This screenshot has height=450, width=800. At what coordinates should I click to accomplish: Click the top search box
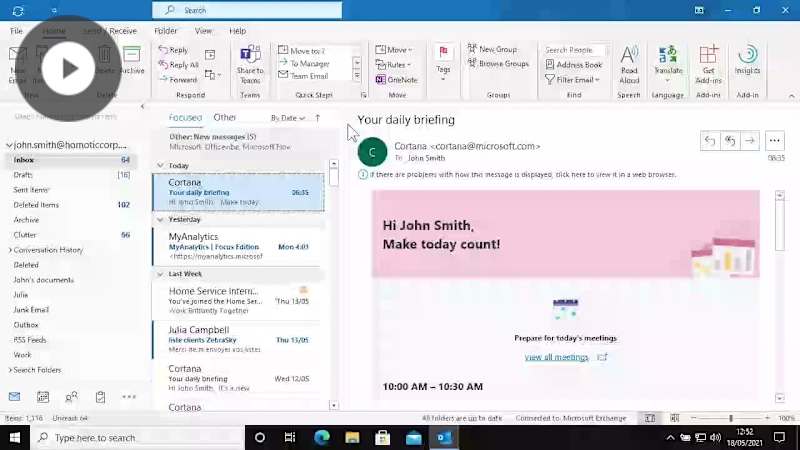tap(247, 10)
